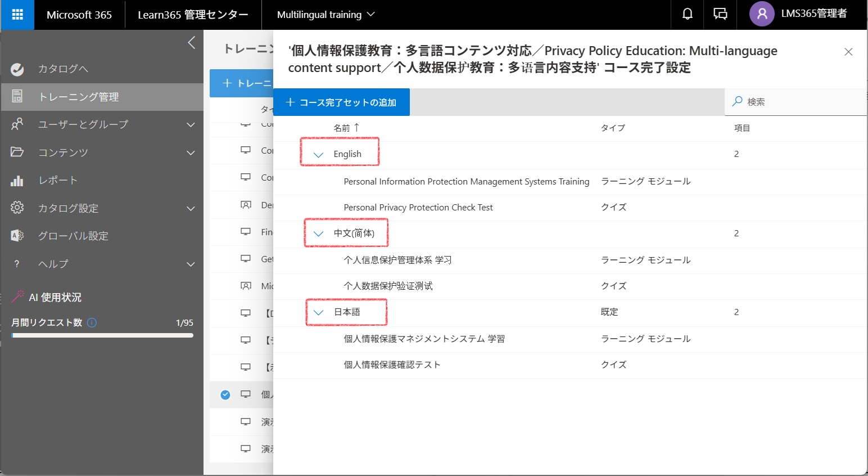Screen dimensions: 868x476
Task: Click the search magnifier icon
Action: tap(737, 101)
